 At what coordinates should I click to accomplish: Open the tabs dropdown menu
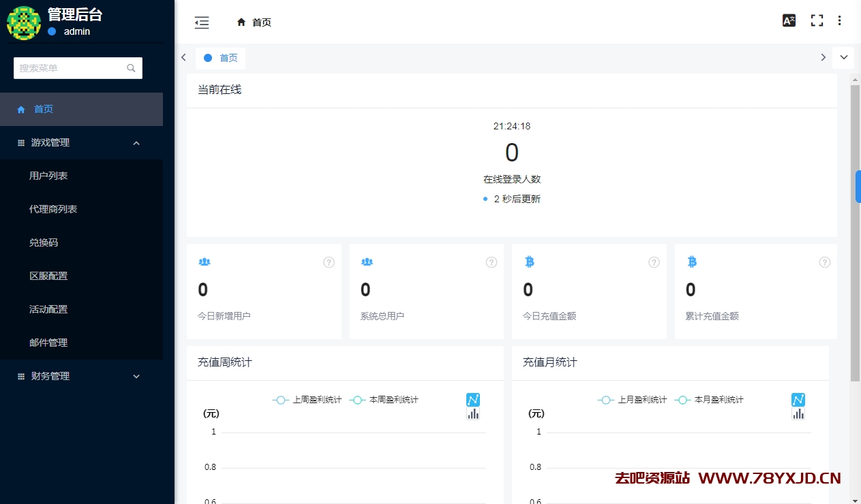click(x=843, y=58)
